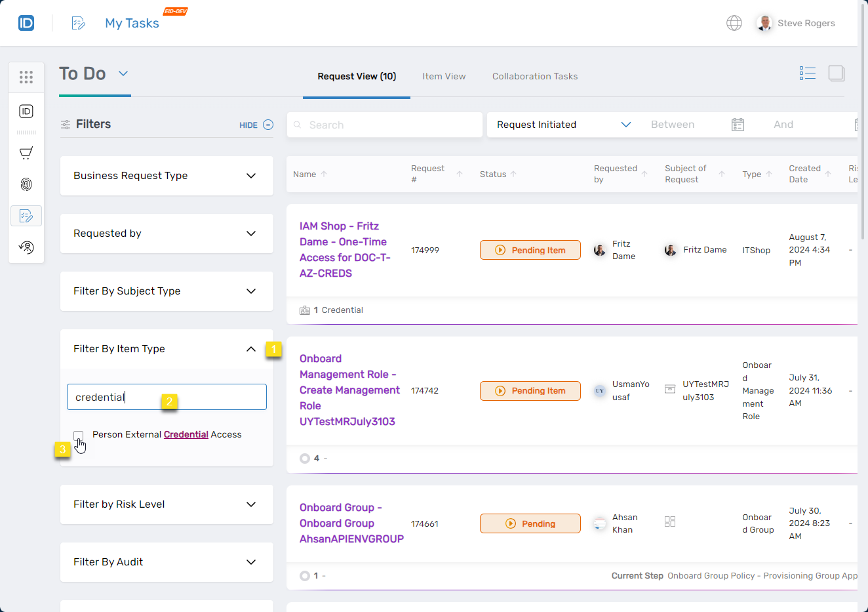The height and width of the screenshot is (612, 868).
Task: Switch to card view using the card icon
Action: pyautogui.click(x=837, y=73)
